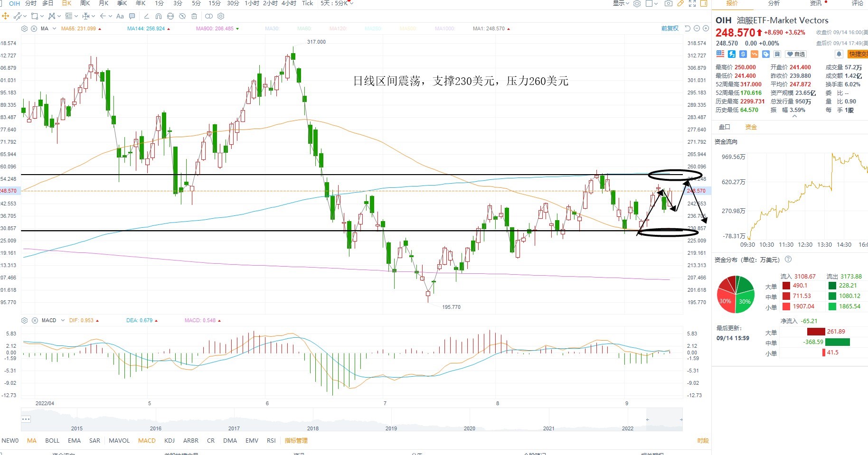This screenshot has width=868, height=455.
Task: Remove the MA indicator
Action: (x=34, y=28)
